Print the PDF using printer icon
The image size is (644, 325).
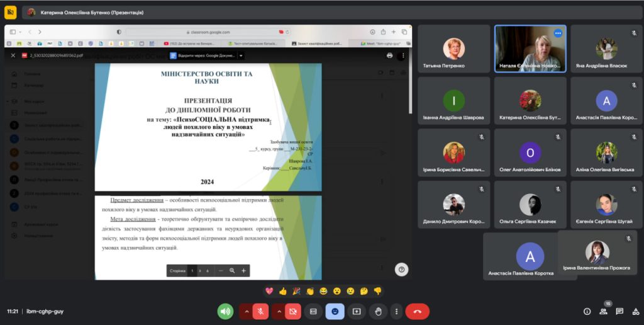(389, 55)
